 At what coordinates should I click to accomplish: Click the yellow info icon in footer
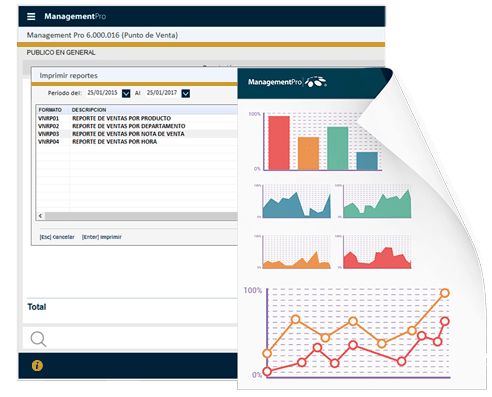(37, 366)
